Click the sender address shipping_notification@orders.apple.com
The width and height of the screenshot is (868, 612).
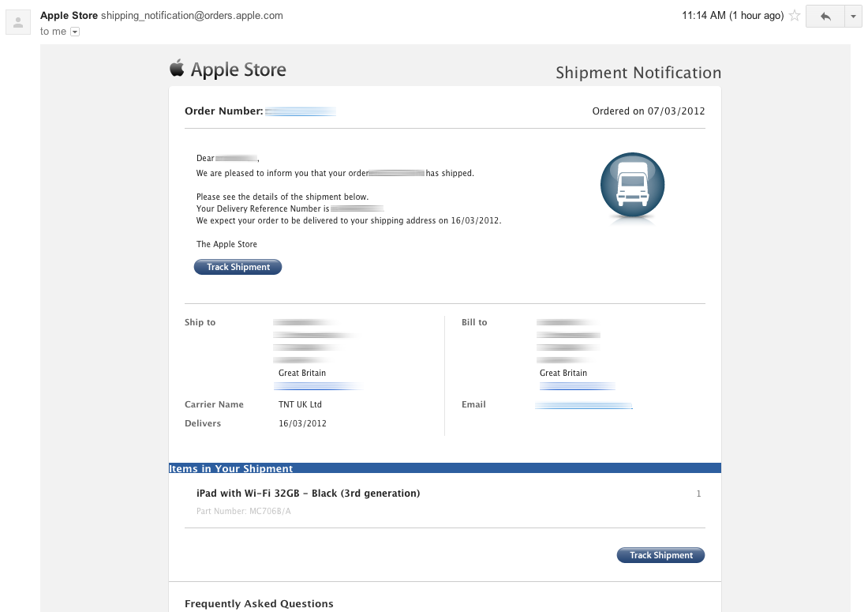192,16
